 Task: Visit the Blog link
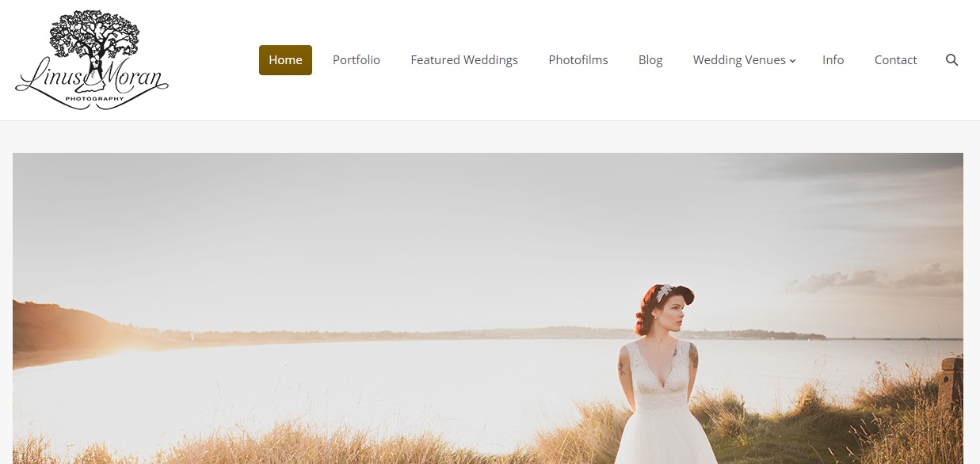pos(650,60)
